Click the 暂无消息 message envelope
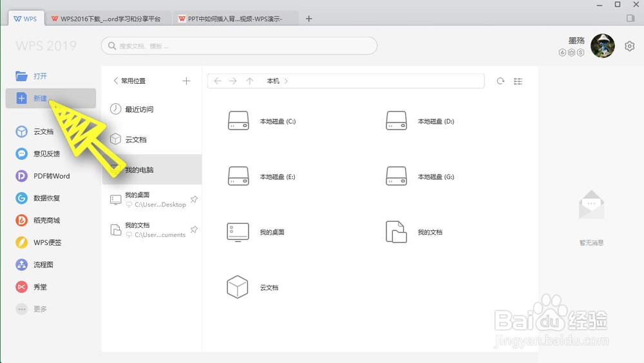644x363 pixels. 591,204
